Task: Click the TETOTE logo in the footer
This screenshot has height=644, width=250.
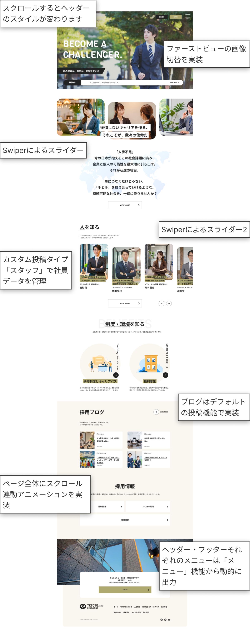Action: tap(91, 607)
